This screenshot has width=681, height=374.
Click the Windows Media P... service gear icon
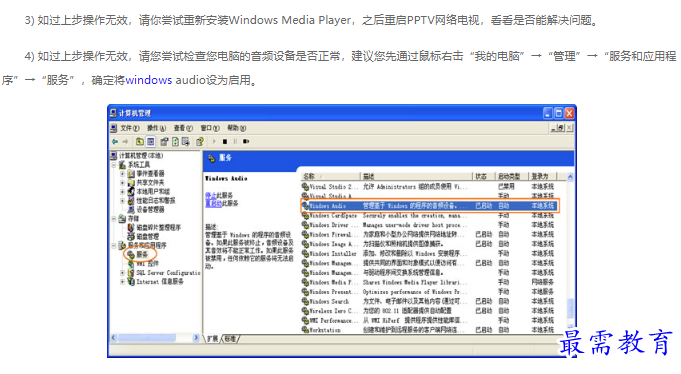coord(305,282)
